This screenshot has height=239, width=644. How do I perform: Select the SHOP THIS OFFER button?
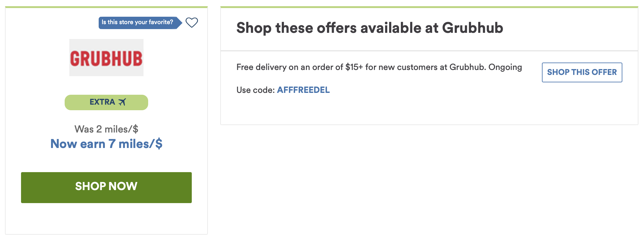point(582,72)
